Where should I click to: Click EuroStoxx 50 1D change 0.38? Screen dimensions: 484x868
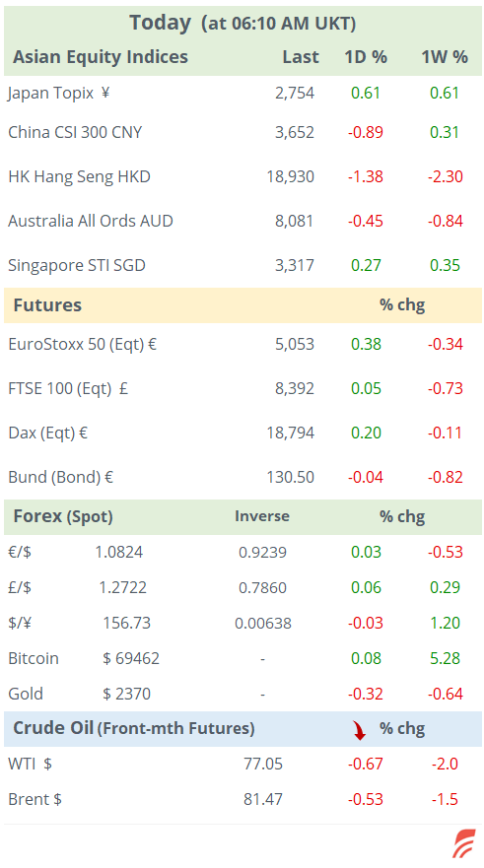[x=366, y=344]
